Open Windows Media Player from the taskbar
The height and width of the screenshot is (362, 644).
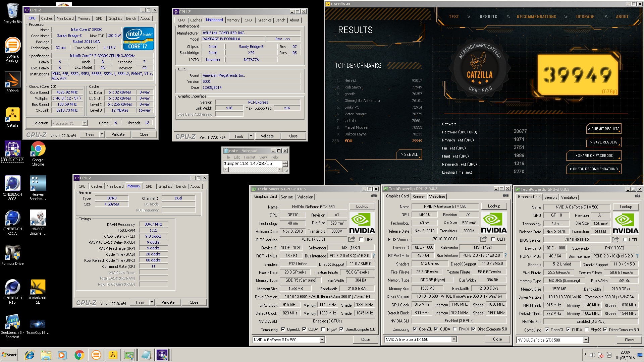(x=62, y=355)
